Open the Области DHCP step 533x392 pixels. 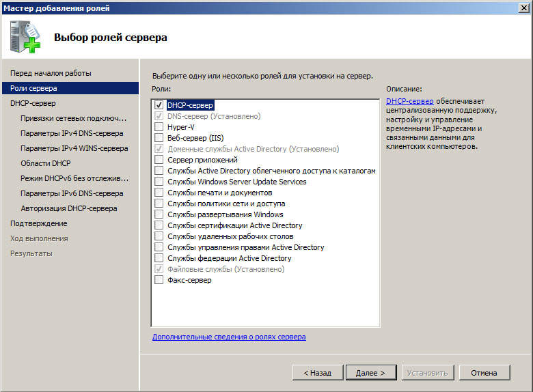46,163
